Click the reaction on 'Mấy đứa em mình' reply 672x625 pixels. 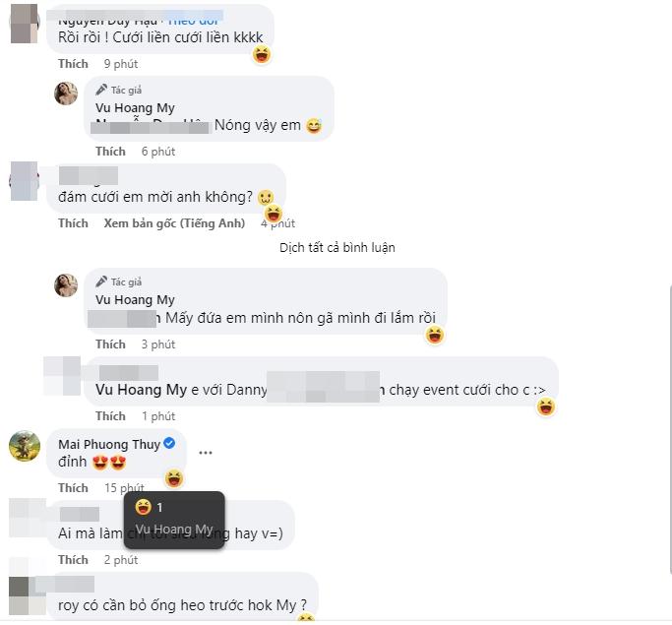click(435, 335)
